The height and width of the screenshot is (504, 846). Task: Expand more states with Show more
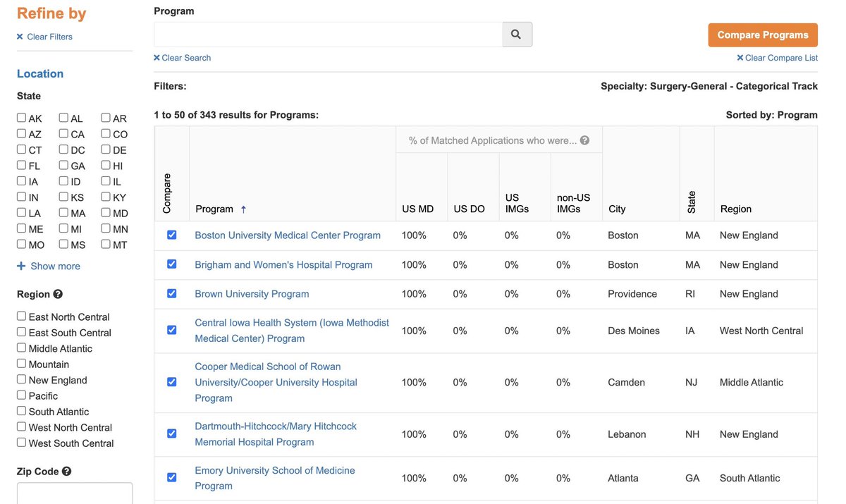pyautogui.click(x=55, y=266)
